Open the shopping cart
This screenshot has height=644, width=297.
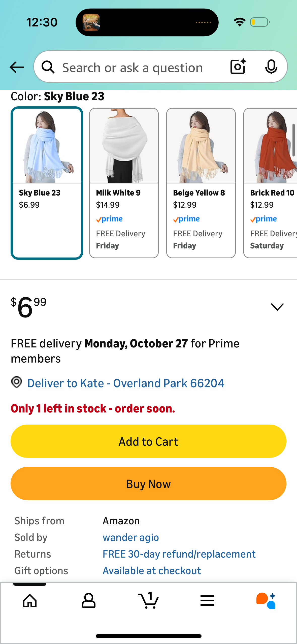click(148, 600)
